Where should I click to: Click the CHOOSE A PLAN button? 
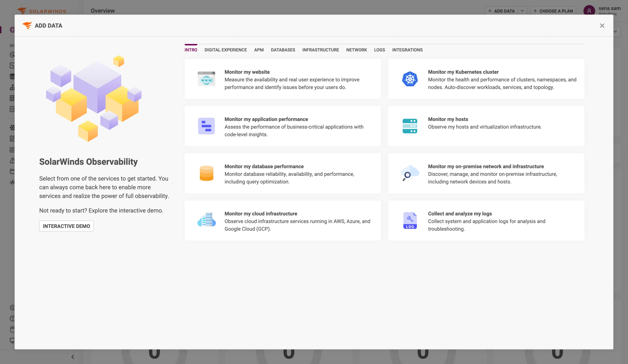click(x=553, y=11)
